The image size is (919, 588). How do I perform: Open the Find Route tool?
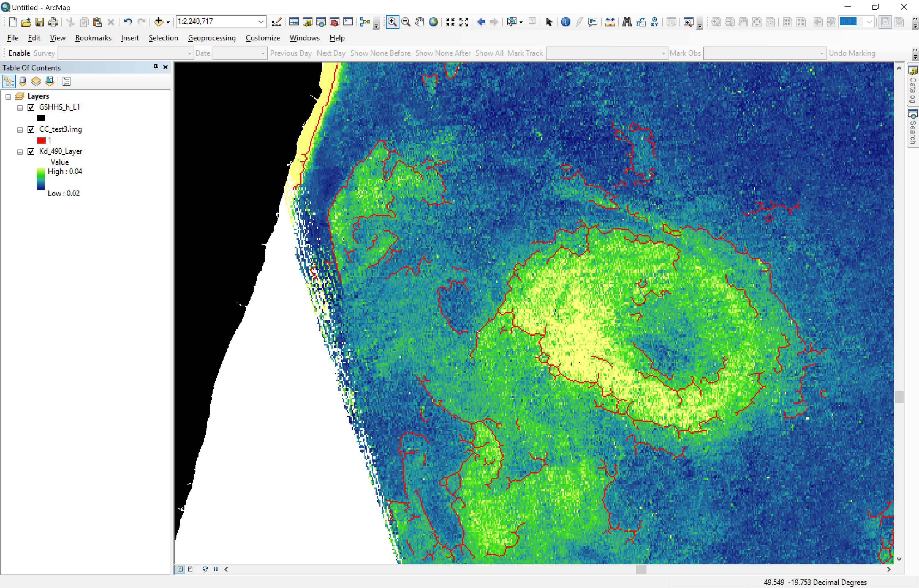[x=641, y=22]
